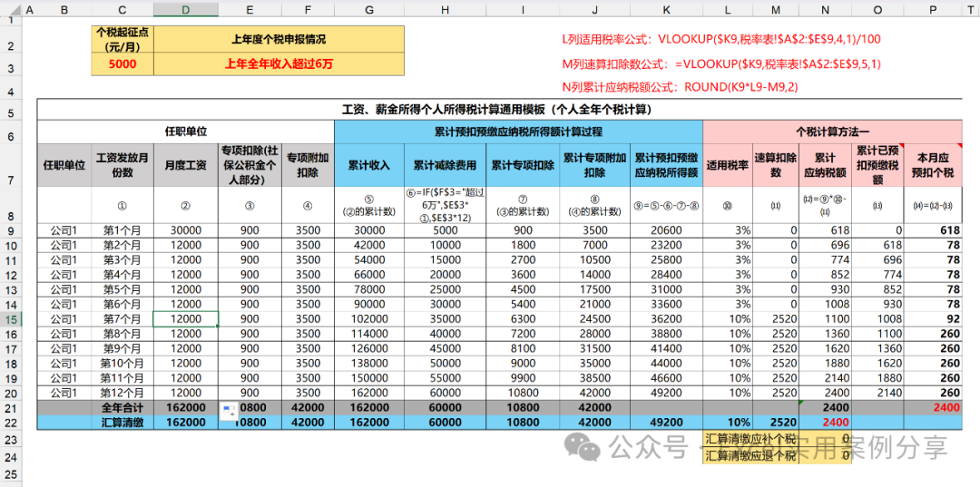The image size is (980, 487).
Task: Click the ⑥=IF($F$3= formula description cell
Action: pos(445,205)
